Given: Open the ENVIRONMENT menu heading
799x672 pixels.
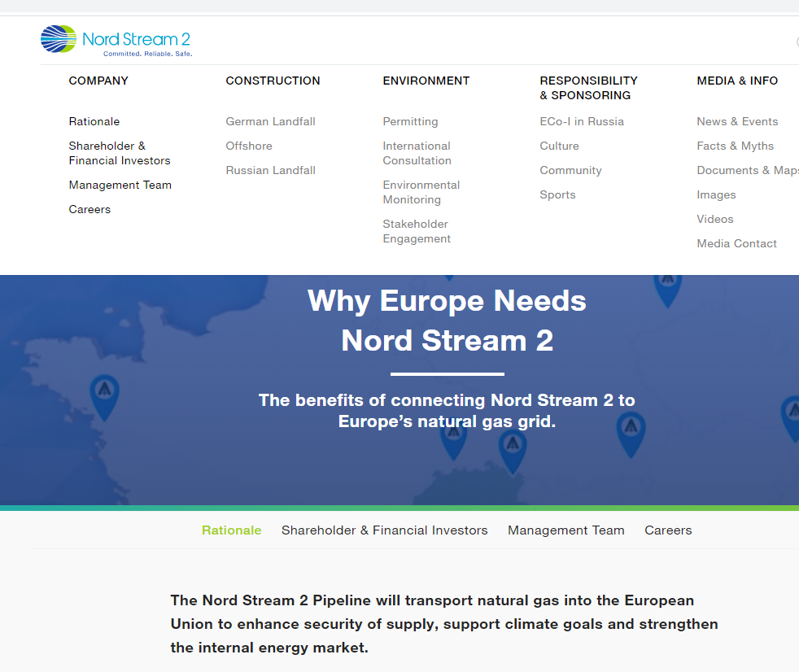Looking at the screenshot, I should tap(426, 81).
